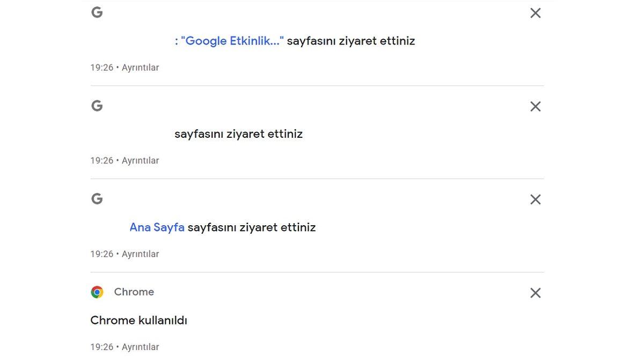View Ayrıntılar under the Ana Sayfa entry

click(x=140, y=254)
